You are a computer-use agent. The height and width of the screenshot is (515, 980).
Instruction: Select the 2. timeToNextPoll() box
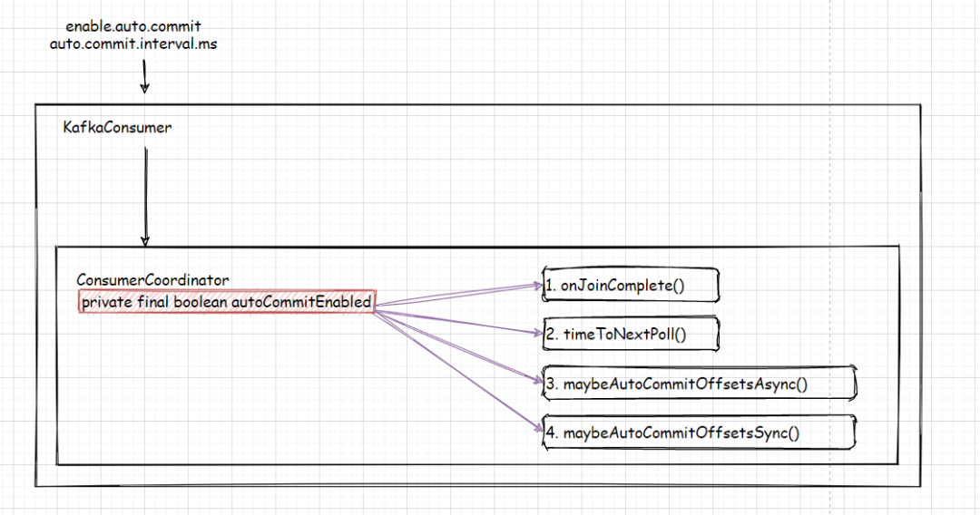click(631, 334)
